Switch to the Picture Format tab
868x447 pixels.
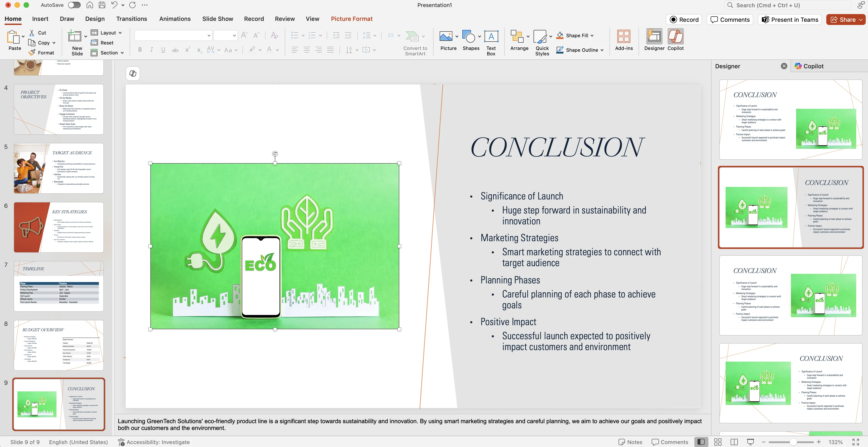351,19
